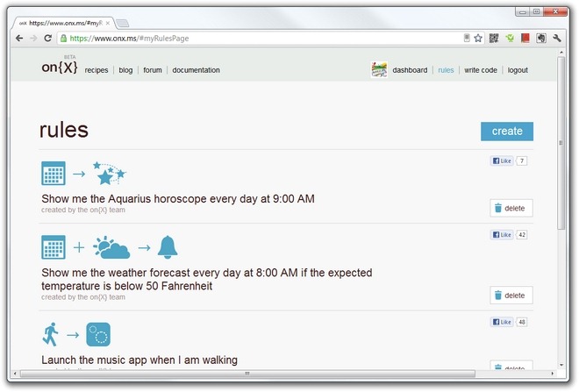Open the weather forecast rule title
The height and width of the screenshot is (392, 579).
207,280
